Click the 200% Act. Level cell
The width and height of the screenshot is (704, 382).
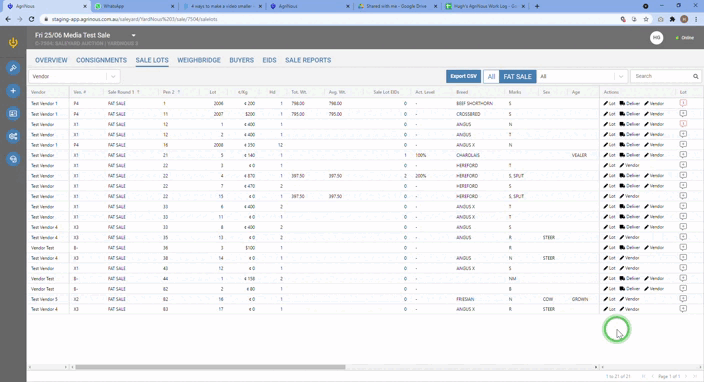pyautogui.click(x=421, y=176)
